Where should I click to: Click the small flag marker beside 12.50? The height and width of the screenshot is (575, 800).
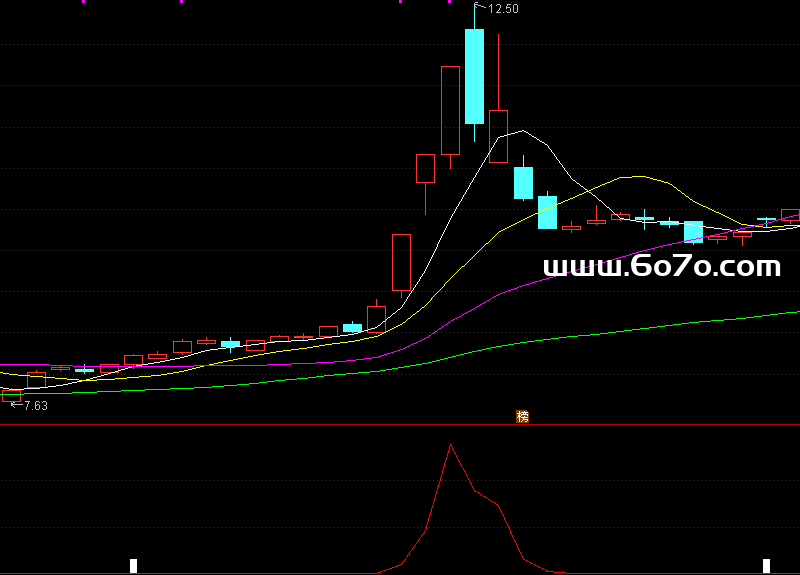coord(478,8)
